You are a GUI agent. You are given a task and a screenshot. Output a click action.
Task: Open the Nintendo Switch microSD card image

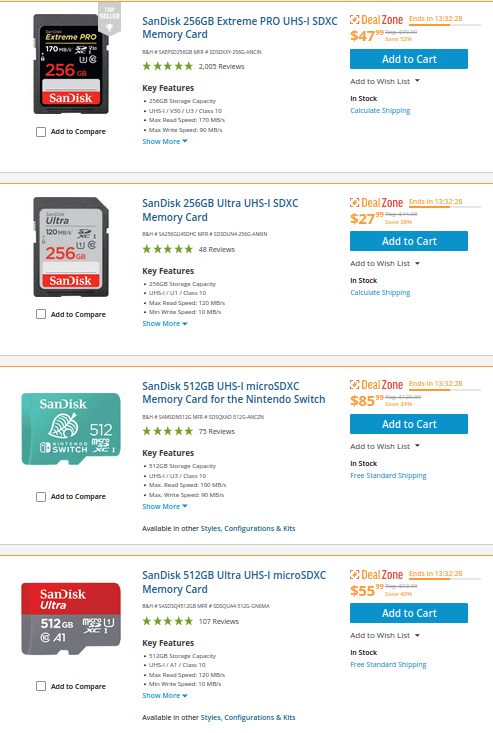pyautogui.click(x=71, y=429)
